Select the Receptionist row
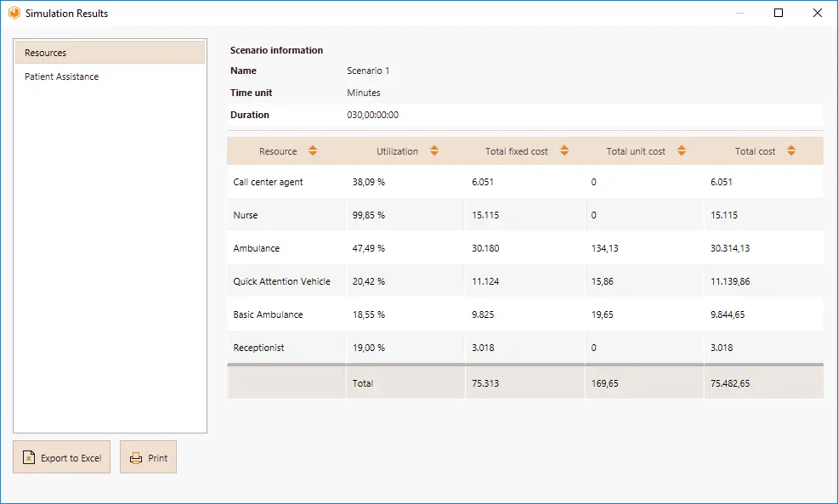838x504 pixels. [x=525, y=348]
